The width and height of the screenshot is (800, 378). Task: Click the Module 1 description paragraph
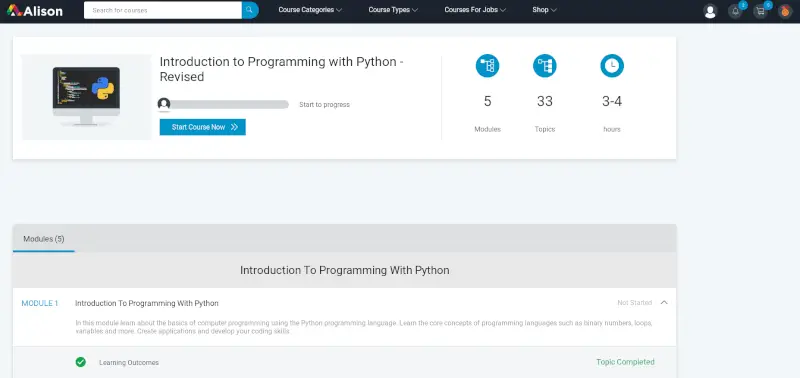364,327
